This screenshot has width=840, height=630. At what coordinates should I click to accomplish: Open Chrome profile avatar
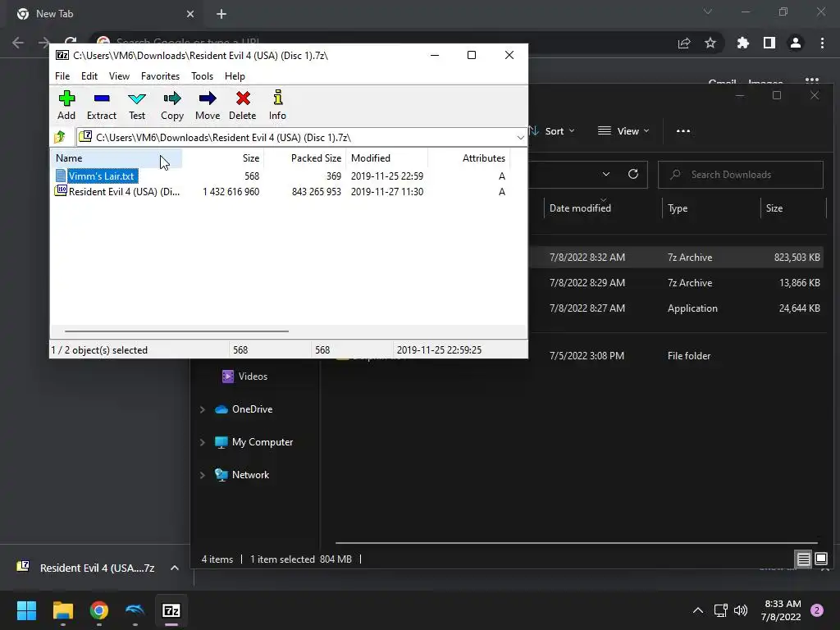point(796,43)
